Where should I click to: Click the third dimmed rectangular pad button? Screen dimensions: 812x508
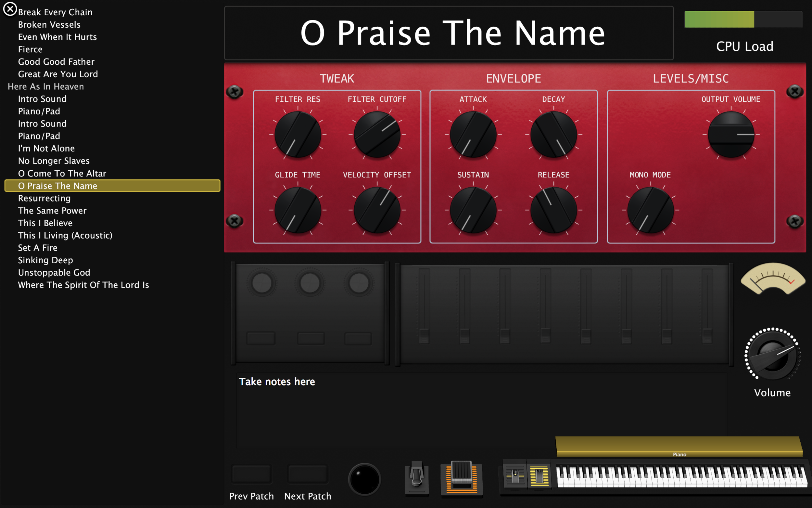[x=358, y=338]
